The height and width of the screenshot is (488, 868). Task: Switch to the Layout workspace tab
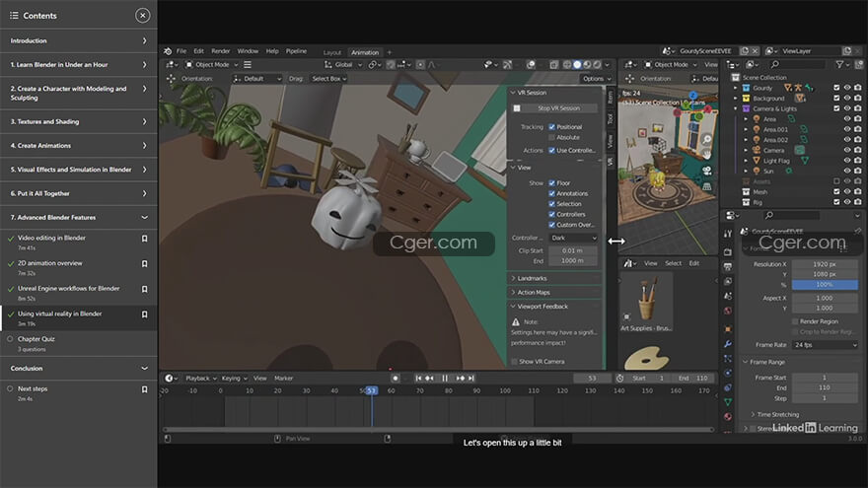pos(332,52)
